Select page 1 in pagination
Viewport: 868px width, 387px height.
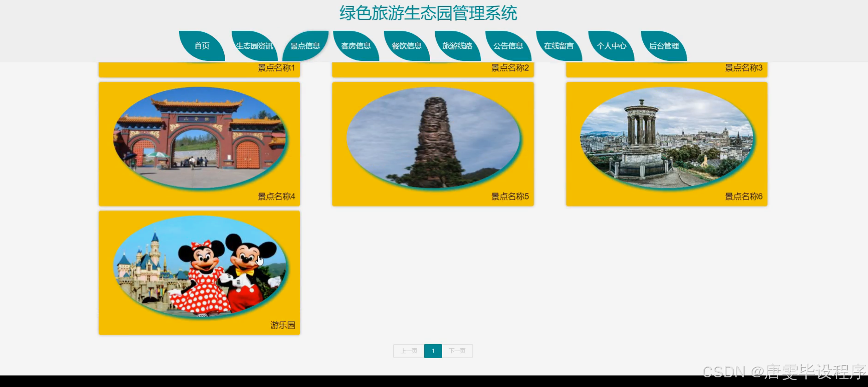(433, 351)
